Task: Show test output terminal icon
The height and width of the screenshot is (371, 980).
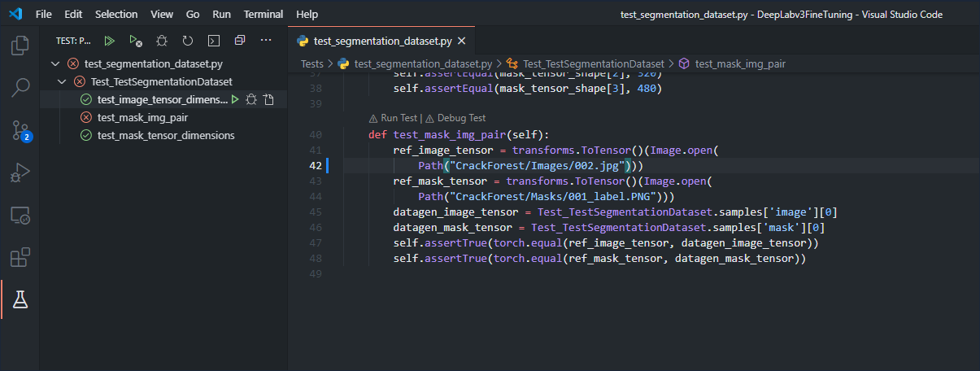Action: coord(213,40)
